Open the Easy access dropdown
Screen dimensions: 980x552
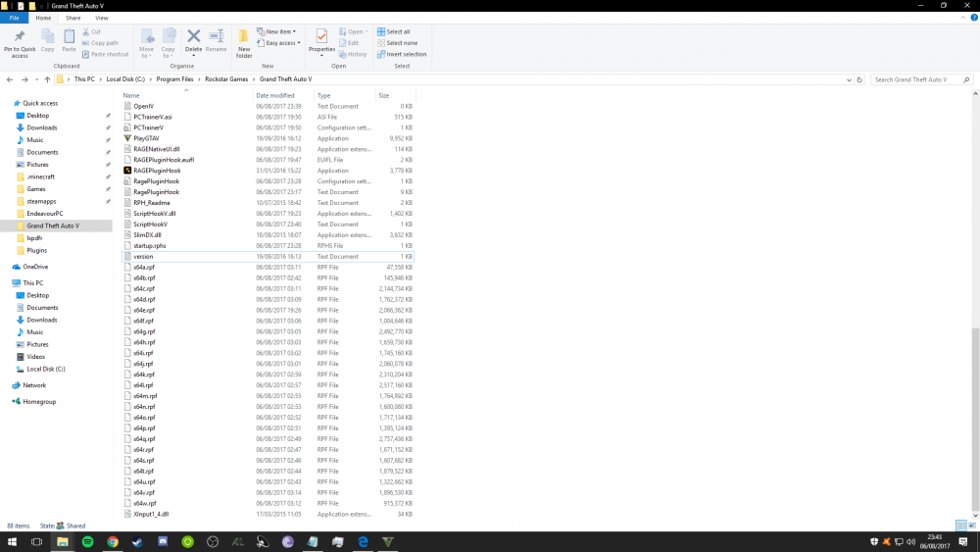coord(278,43)
